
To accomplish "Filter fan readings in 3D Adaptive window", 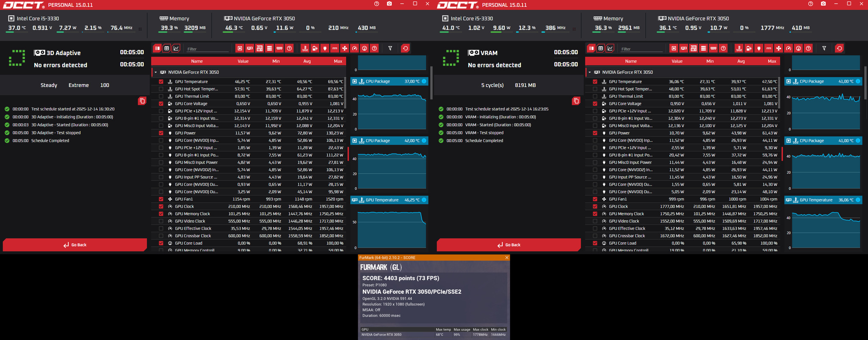I will pyautogui.click(x=345, y=48).
